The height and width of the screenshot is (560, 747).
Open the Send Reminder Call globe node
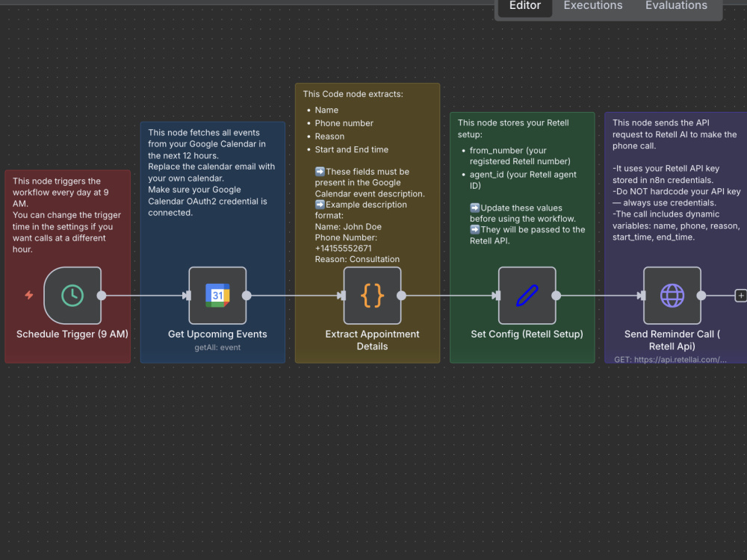672,295
